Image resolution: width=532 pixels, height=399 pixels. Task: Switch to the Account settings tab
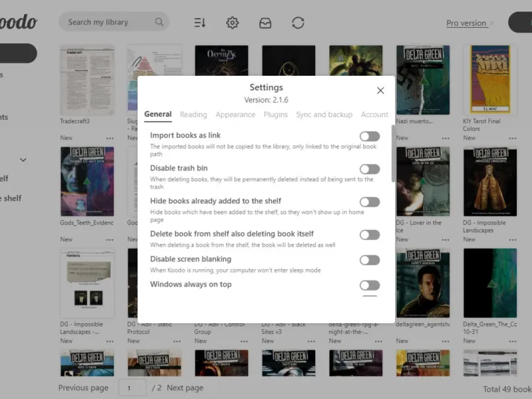coord(374,114)
